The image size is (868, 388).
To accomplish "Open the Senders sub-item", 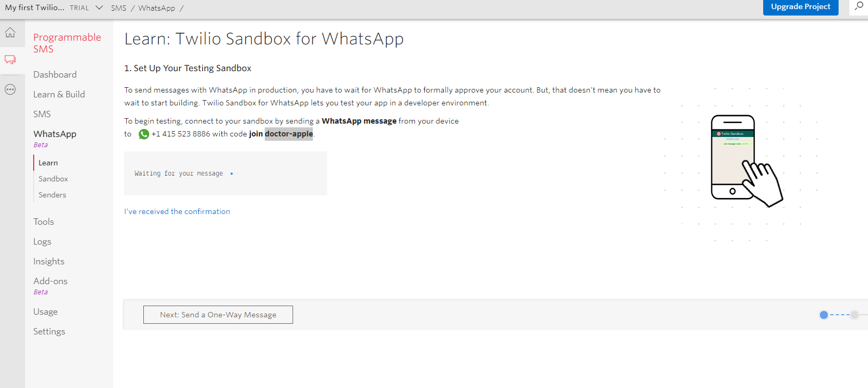I will click(x=52, y=195).
